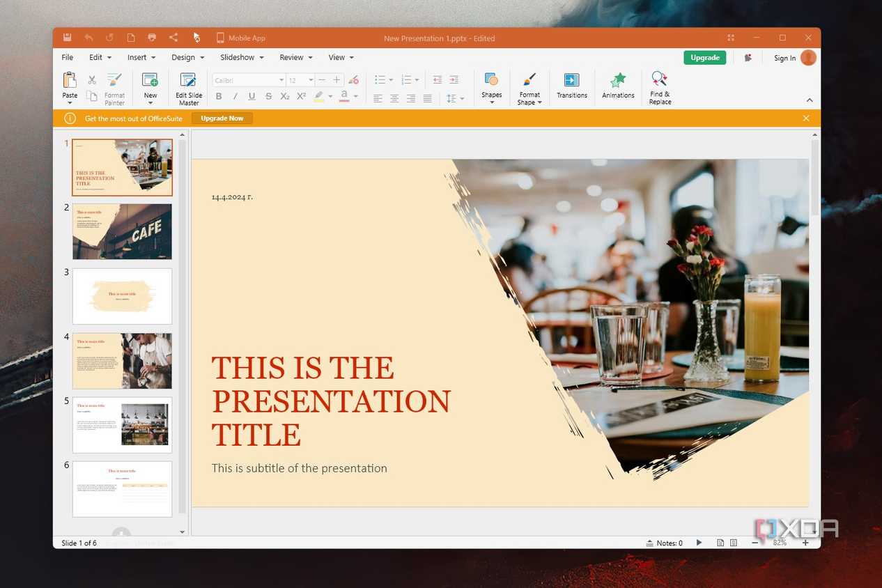Open the font size dropdown
Image resolution: width=882 pixels, height=588 pixels.
(x=311, y=80)
